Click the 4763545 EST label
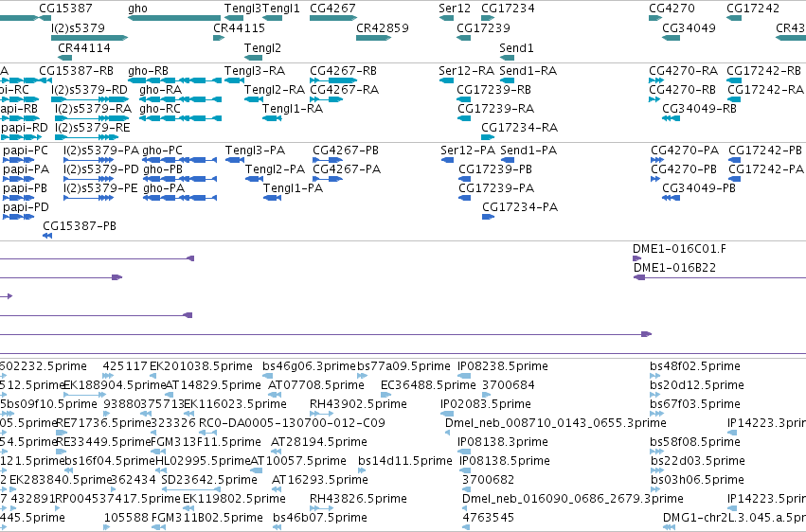 [x=489, y=518]
